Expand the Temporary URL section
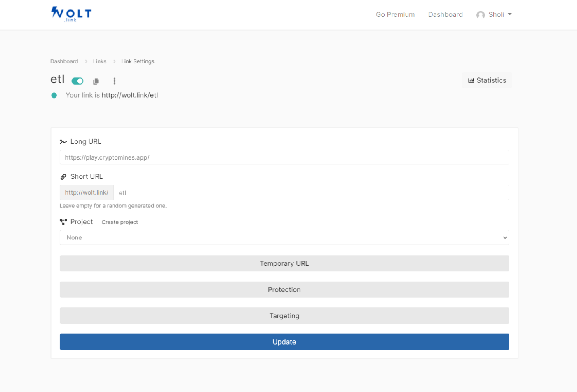The width and height of the screenshot is (577, 392). [x=284, y=263]
